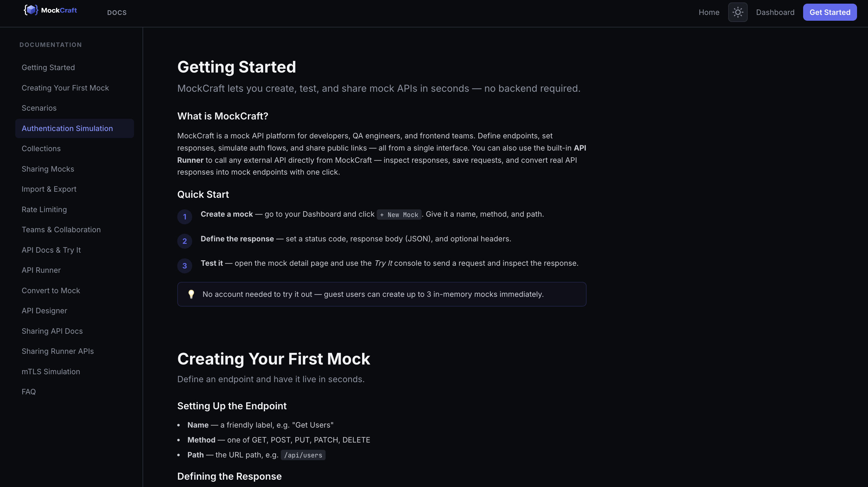Image resolution: width=868 pixels, height=487 pixels.
Task: Click the + New Mock chip
Action: click(x=399, y=215)
